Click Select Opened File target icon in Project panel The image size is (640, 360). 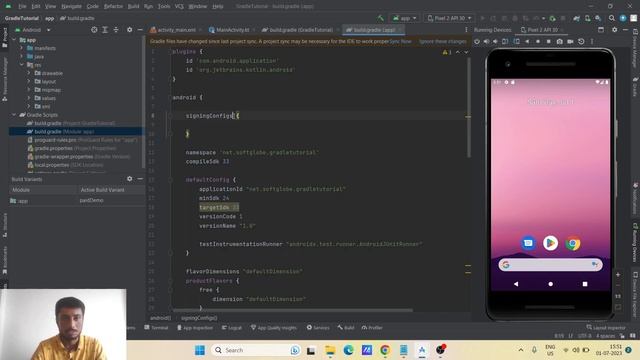click(94, 30)
